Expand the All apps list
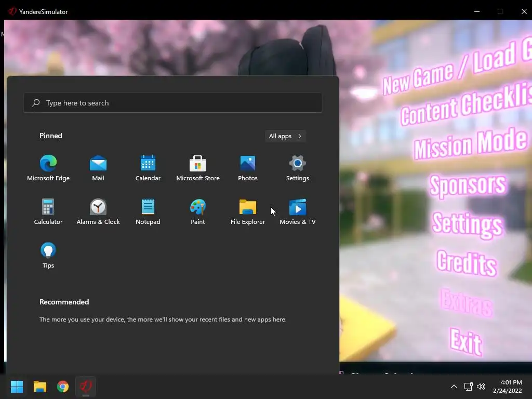The image size is (532, 399). (x=285, y=136)
